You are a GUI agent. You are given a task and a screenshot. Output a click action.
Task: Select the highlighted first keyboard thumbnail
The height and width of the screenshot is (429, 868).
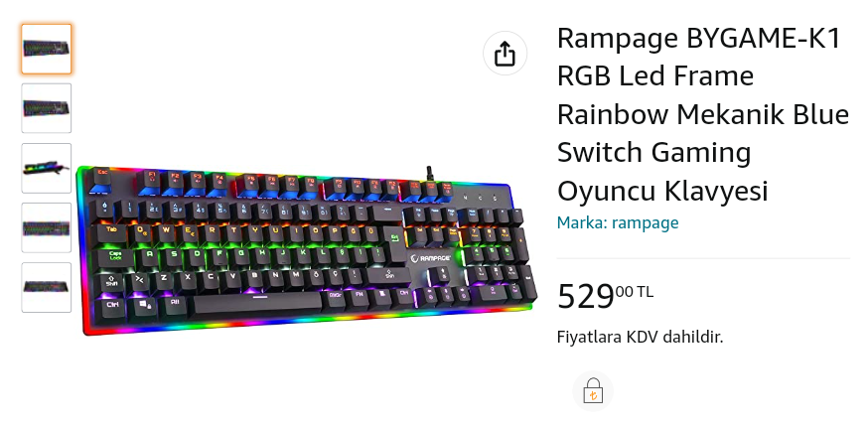[47, 49]
